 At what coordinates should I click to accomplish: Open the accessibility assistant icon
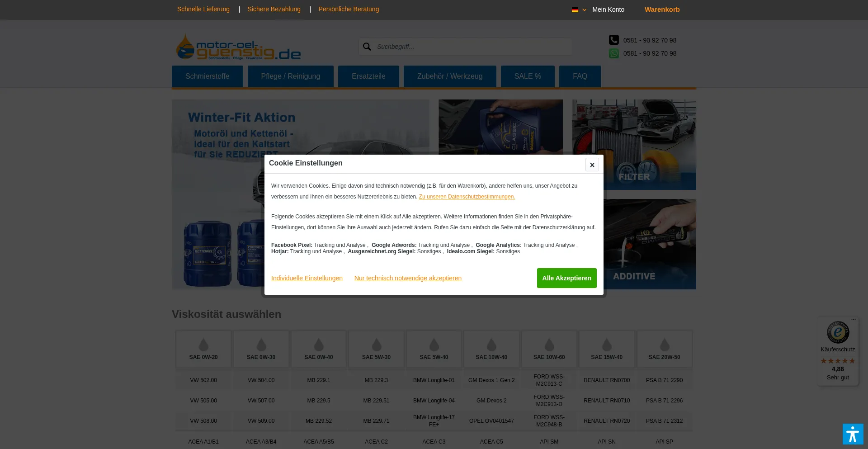[x=853, y=434]
